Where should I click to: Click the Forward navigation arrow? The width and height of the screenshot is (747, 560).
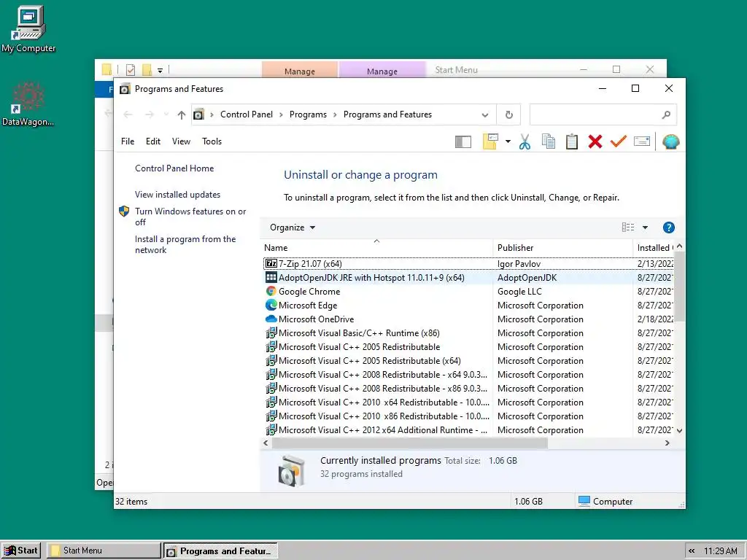tap(149, 114)
